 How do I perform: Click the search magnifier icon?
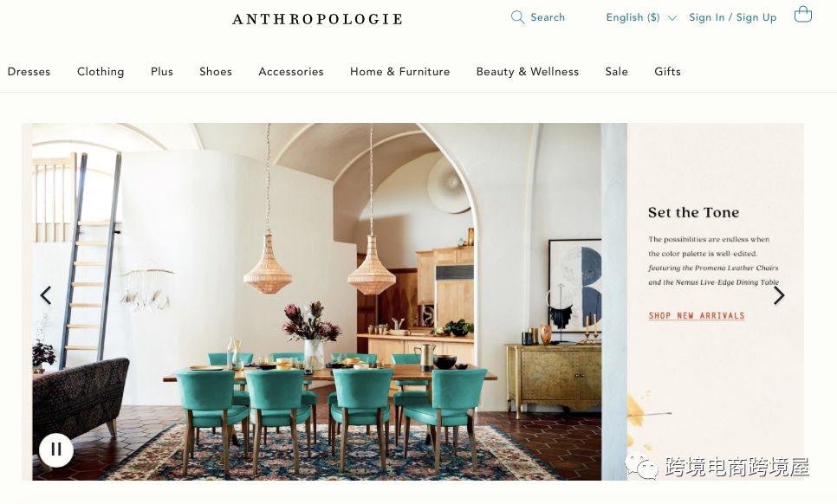coord(517,17)
